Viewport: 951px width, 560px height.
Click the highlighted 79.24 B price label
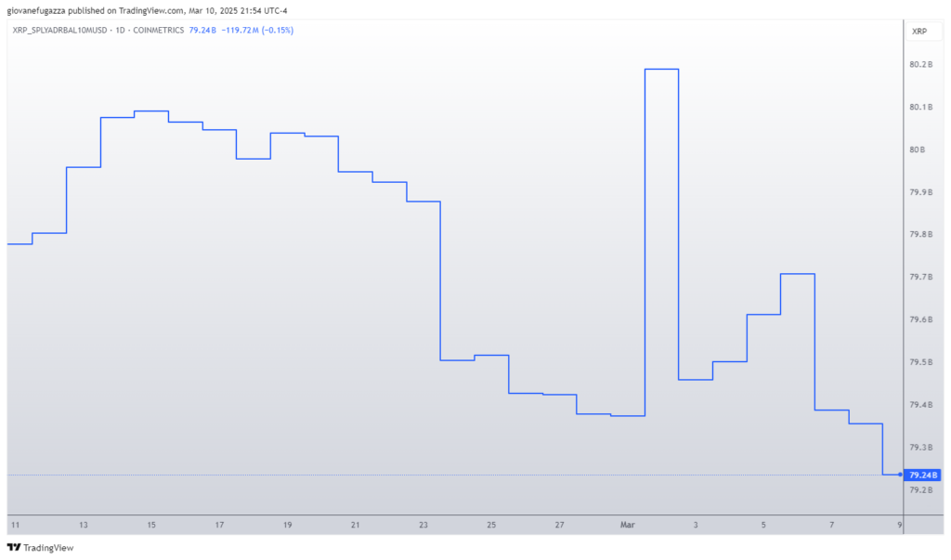click(923, 475)
